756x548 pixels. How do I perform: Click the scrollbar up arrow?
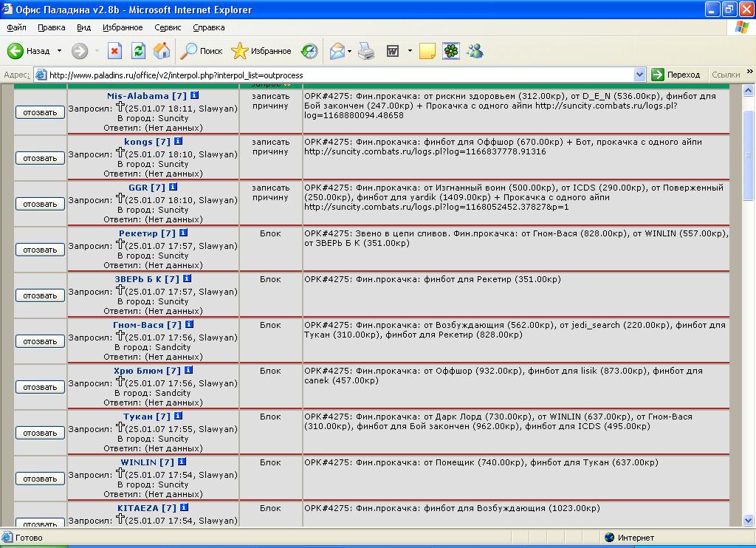(x=749, y=90)
